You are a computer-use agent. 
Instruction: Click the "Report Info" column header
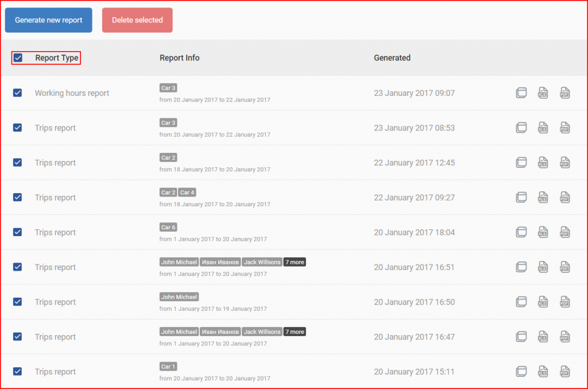pyautogui.click(x=180, y=58)
